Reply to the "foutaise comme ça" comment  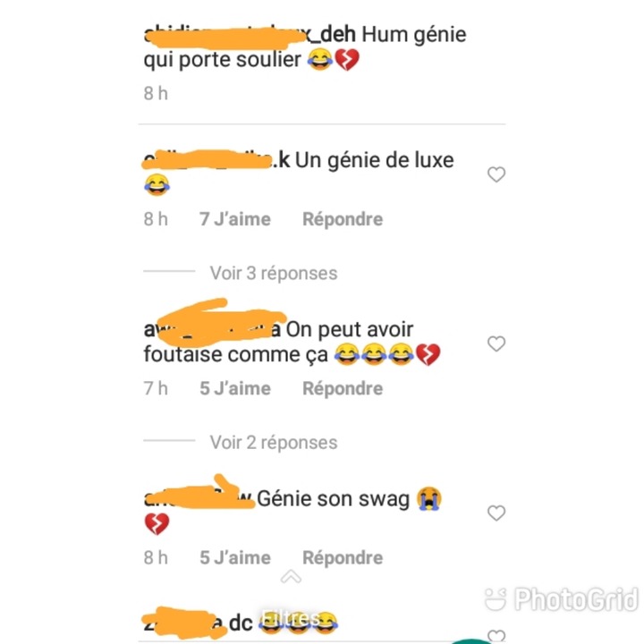343,388
